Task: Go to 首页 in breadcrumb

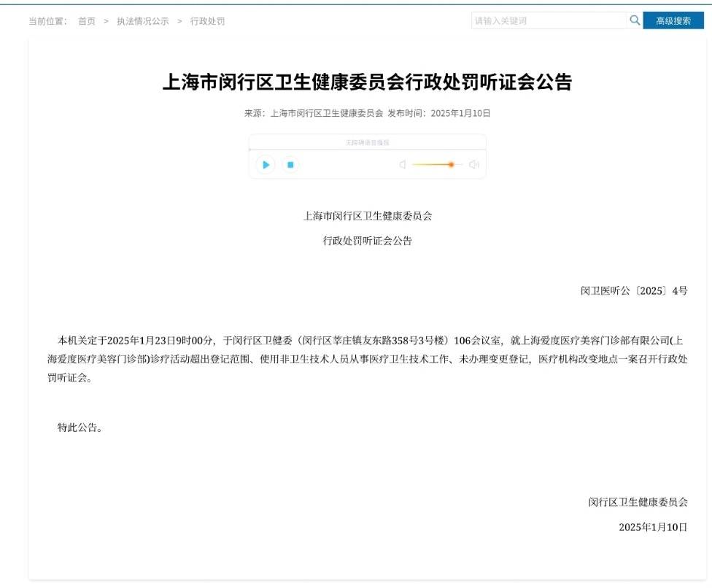Action: click(87, 21)
